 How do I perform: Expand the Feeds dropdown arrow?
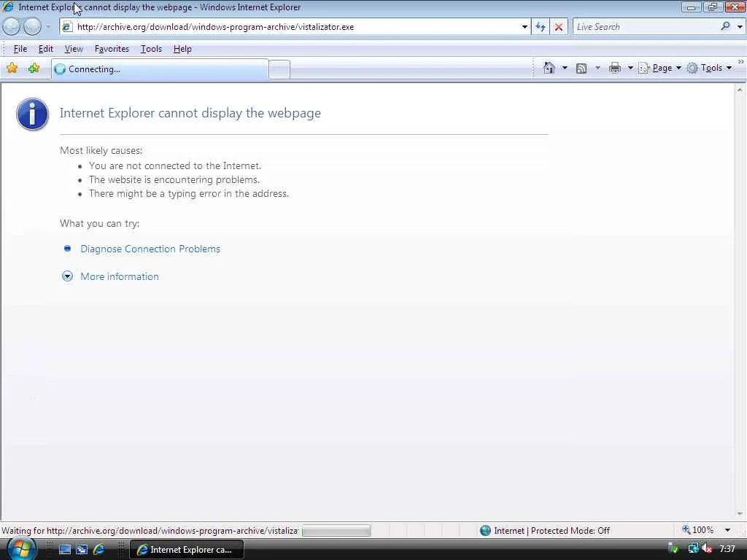[597, 68]
